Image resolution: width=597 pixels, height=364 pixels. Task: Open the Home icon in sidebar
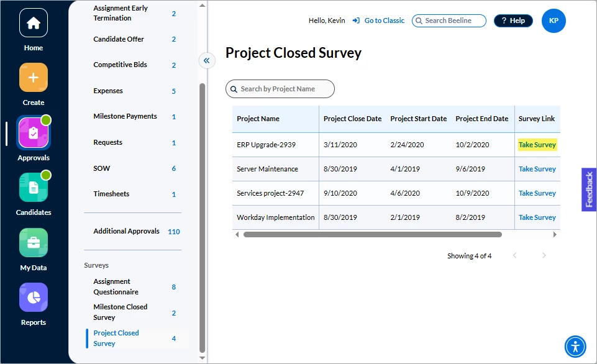[34, 23]
